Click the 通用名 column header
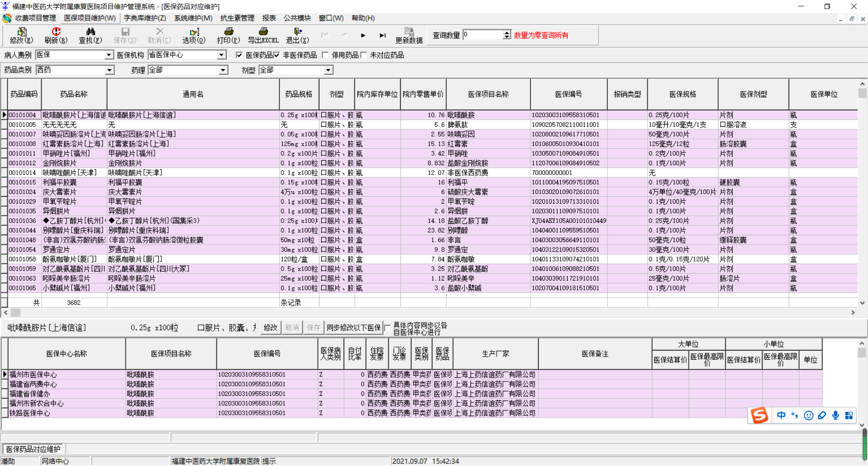868x466 pixels. [x=193, y=94]
